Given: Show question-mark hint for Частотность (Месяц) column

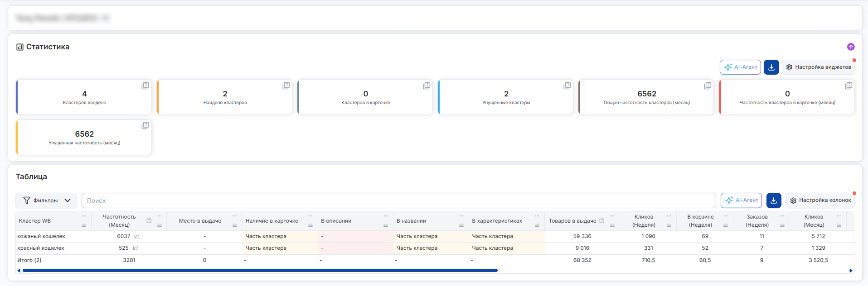Looking at the screenshot, I should 149,221.
